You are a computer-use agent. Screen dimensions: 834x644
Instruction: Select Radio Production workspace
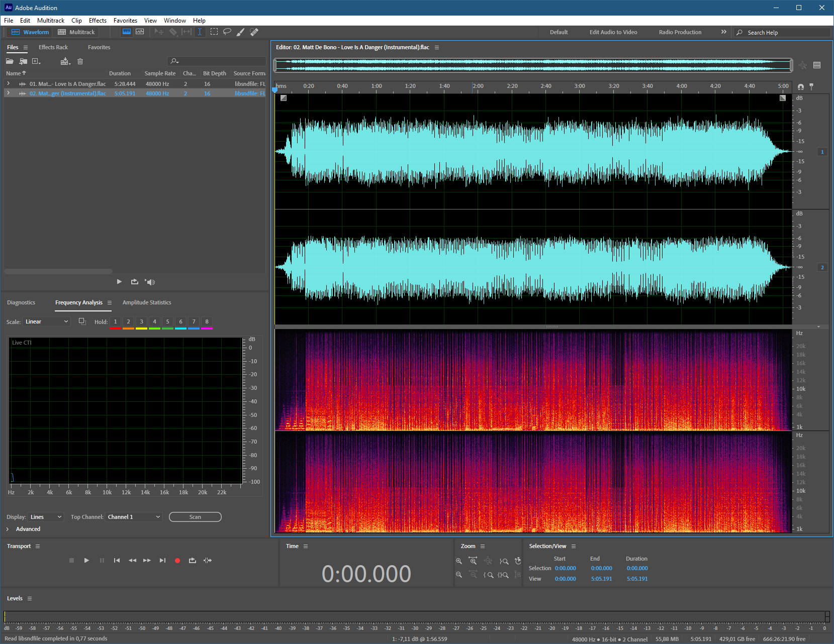click(680, 32)
